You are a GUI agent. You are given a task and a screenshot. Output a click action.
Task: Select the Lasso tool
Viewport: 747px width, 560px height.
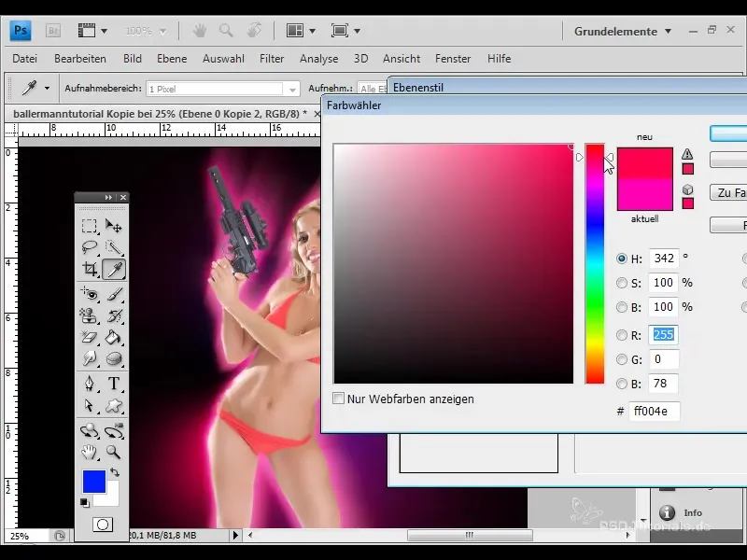pyautogui.click(x=89, y=247)
